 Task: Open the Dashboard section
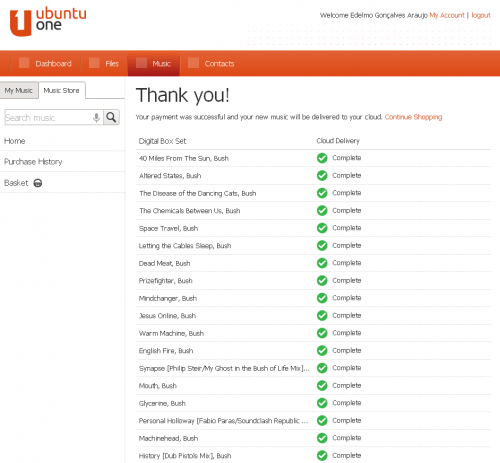[x=53, y=63]
